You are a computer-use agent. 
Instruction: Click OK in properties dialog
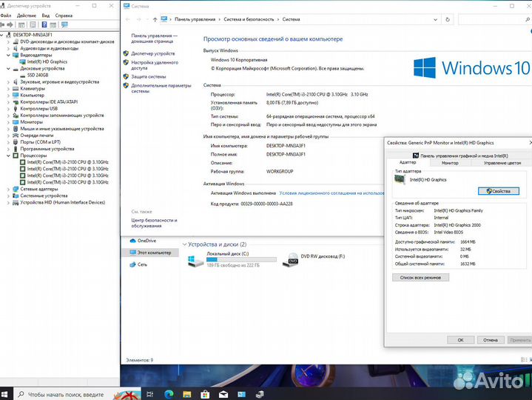pyautogui.click(x=460, y=340)
